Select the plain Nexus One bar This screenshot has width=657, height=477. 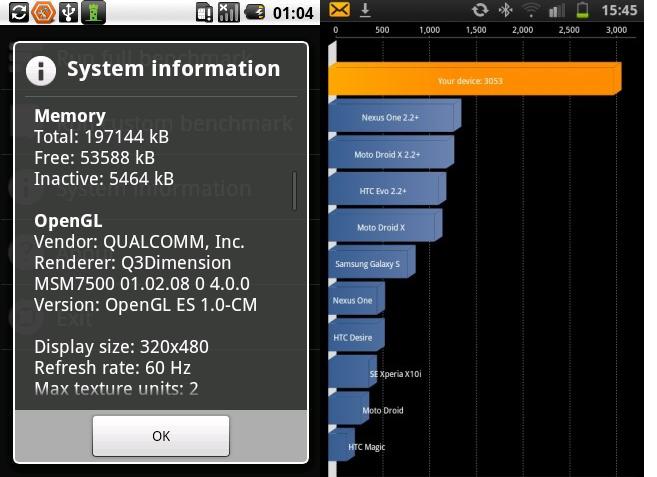point(357,298)
